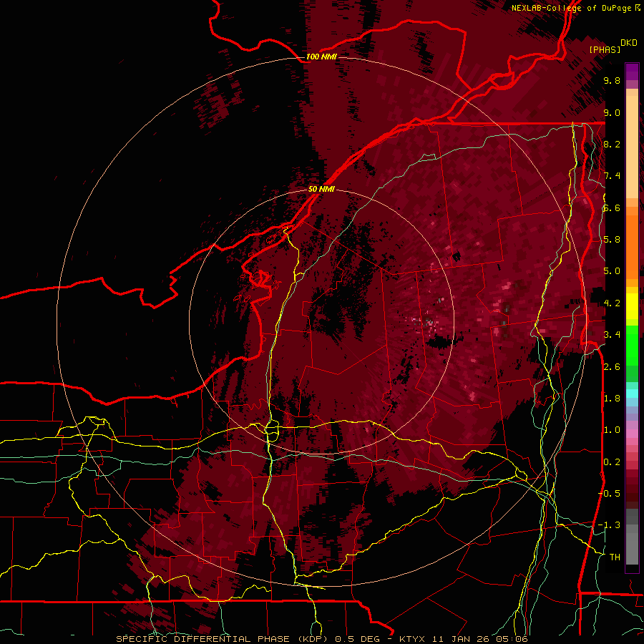Click the 1.0 legend value
Screen dimensions: 644x644
click(612, 430)
